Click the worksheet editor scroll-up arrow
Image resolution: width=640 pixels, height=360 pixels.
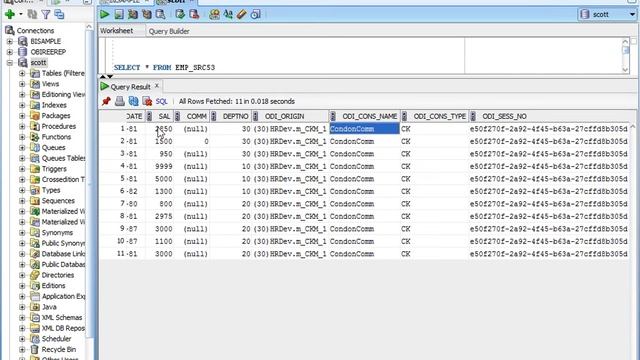tap(625, 42)
